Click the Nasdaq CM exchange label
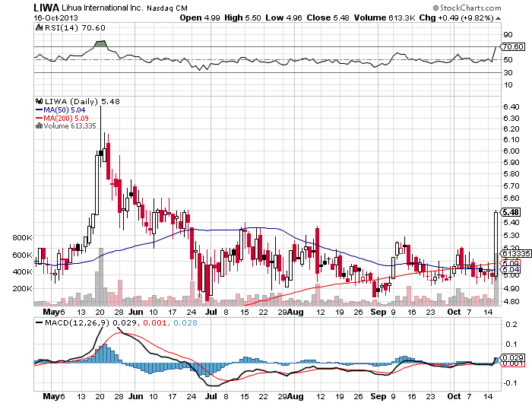 pyautogui.click(x=167, y=8)
